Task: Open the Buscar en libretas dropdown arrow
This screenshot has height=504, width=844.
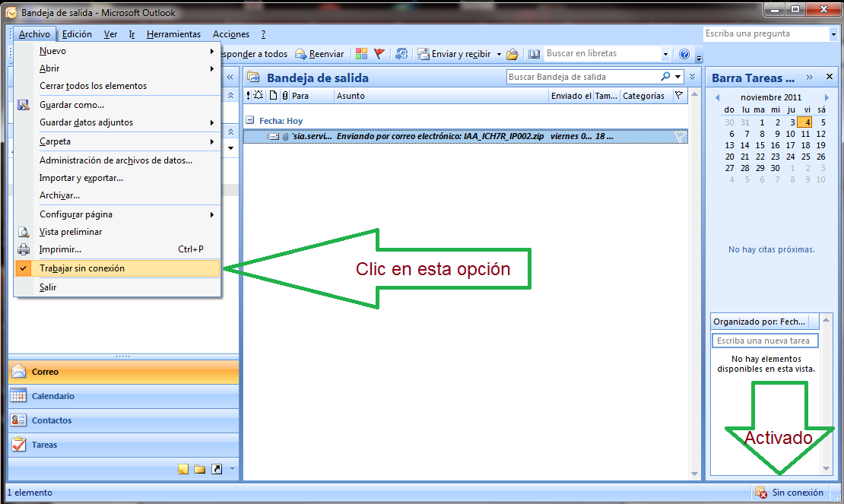Action: 665,54
